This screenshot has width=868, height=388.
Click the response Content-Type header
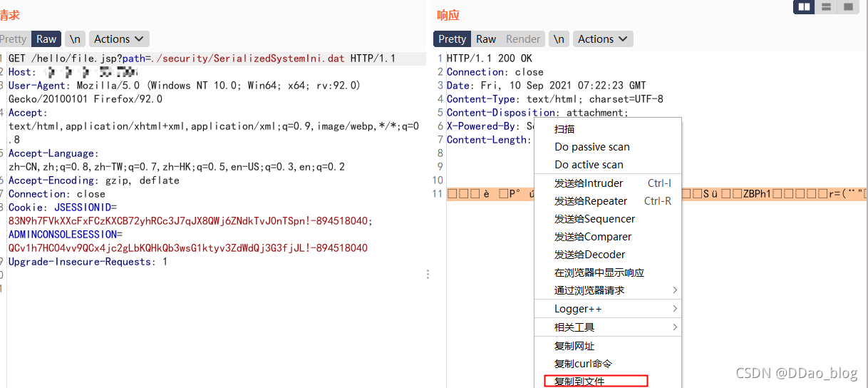point(555,99)
